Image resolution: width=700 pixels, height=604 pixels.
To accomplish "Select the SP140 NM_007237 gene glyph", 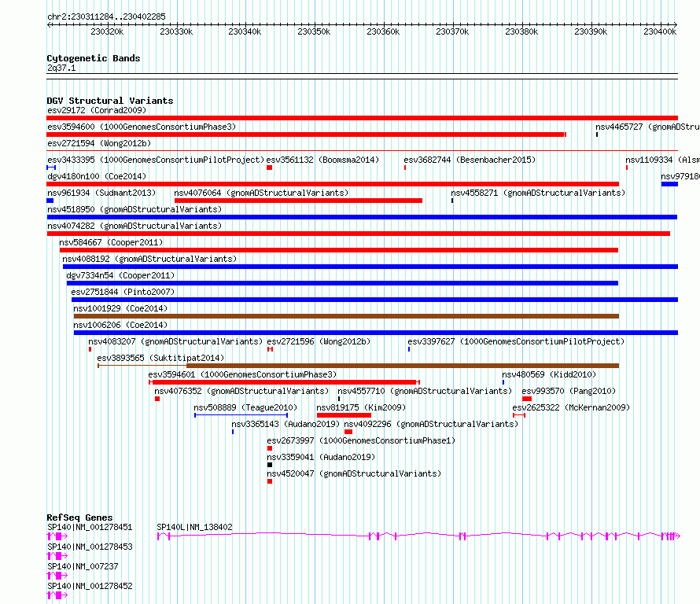I will pos(57,576).
